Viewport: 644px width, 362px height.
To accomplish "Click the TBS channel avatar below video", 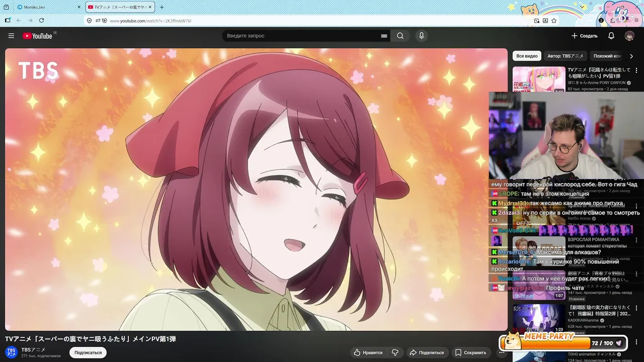I will [11, 352].
